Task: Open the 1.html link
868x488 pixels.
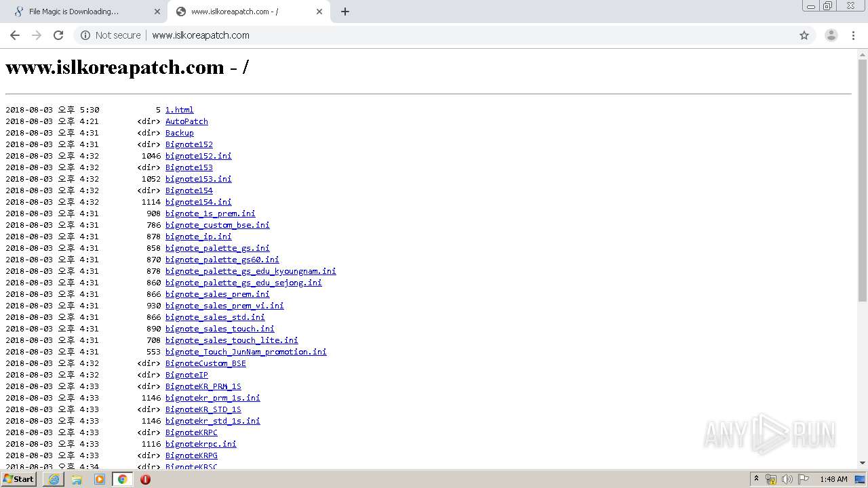Action: point(179,110)
